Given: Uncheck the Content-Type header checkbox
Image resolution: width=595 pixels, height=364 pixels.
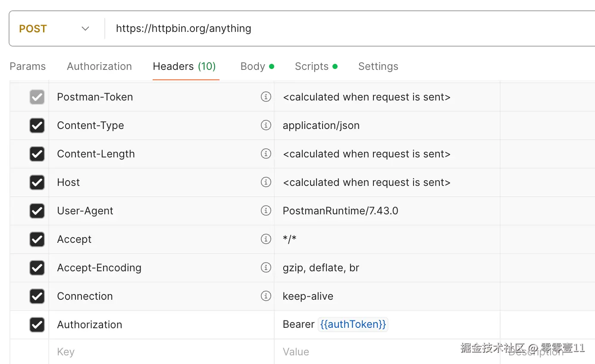Looking at the screenshot, I should pyautogui.click(x=37, y=126).
